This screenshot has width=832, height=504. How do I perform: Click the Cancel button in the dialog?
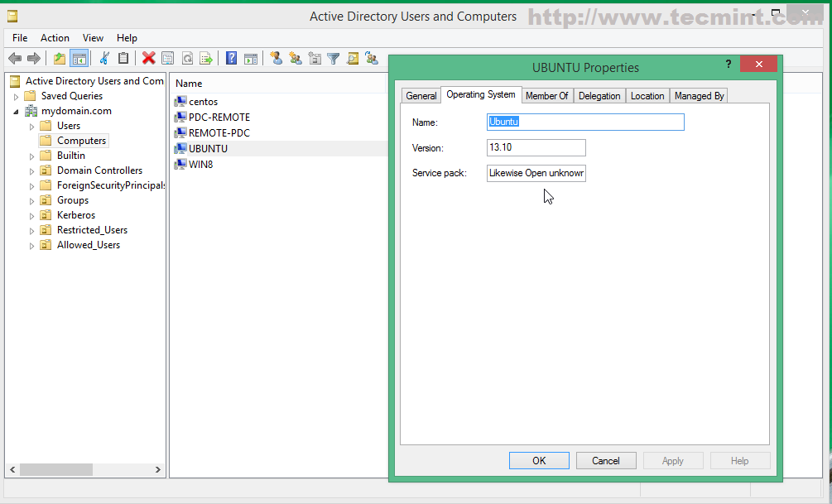606,461
